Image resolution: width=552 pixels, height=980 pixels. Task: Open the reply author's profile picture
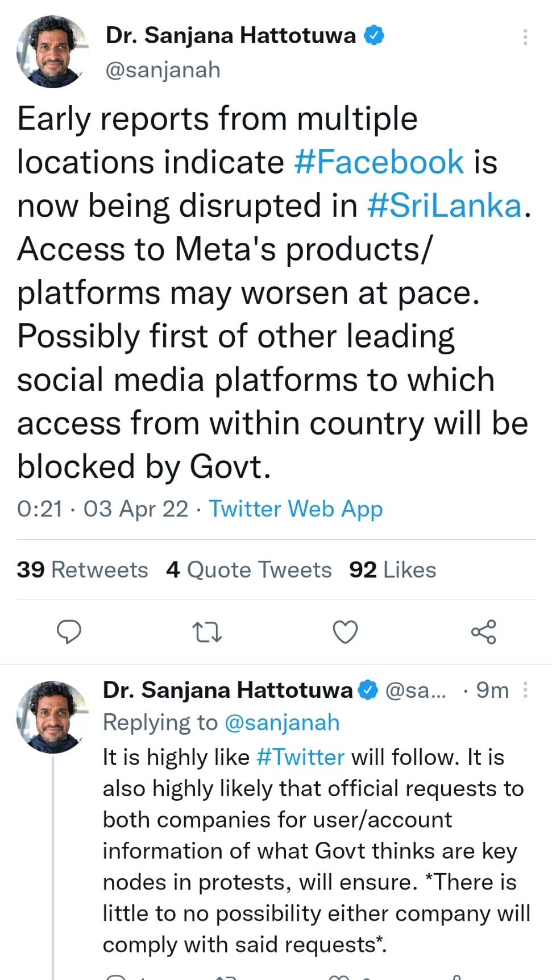(x=52, y=717)
